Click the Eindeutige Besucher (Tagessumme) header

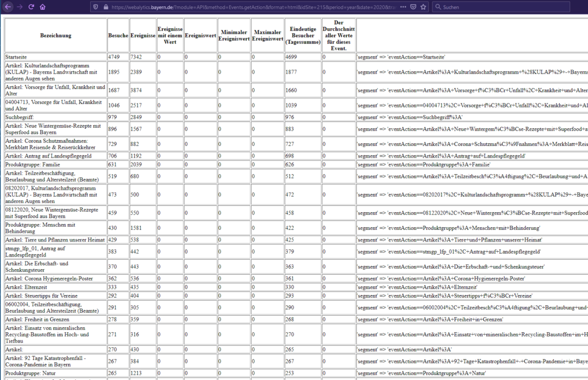pyautogui.click(x=303, y=35)
